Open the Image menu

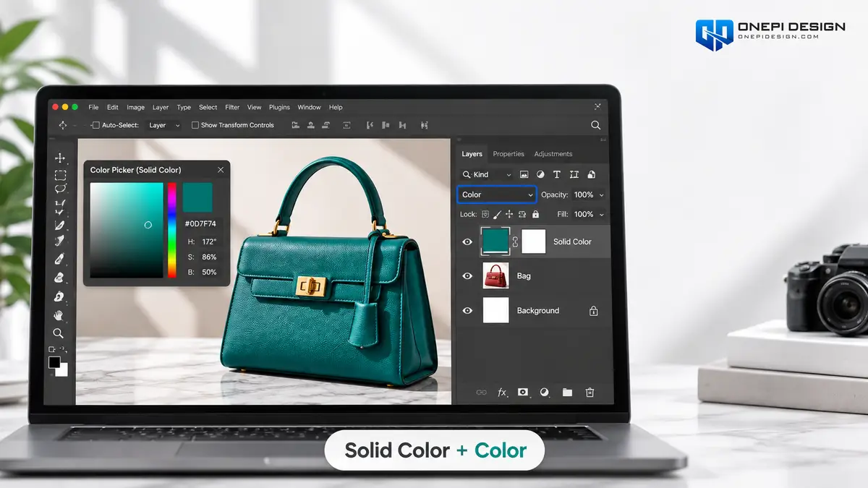[135, 107]
